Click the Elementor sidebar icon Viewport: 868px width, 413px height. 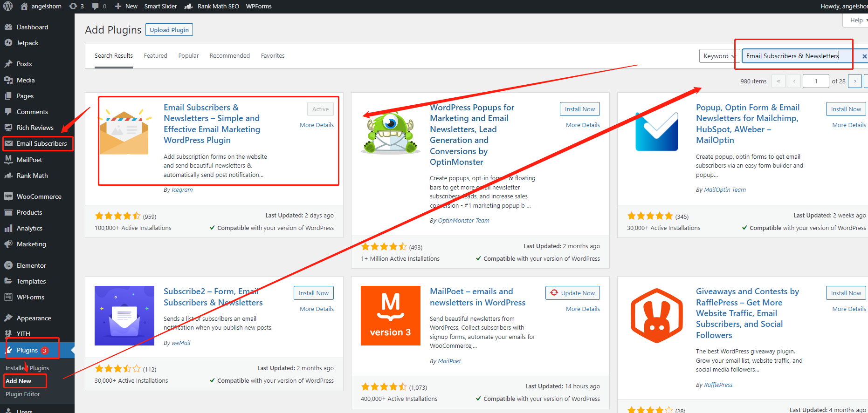(x=8, y=265)
